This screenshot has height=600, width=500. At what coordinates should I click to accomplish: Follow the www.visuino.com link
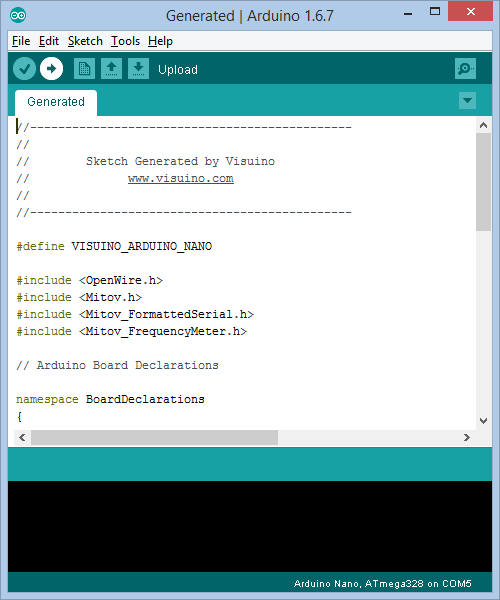coord(181,179)
